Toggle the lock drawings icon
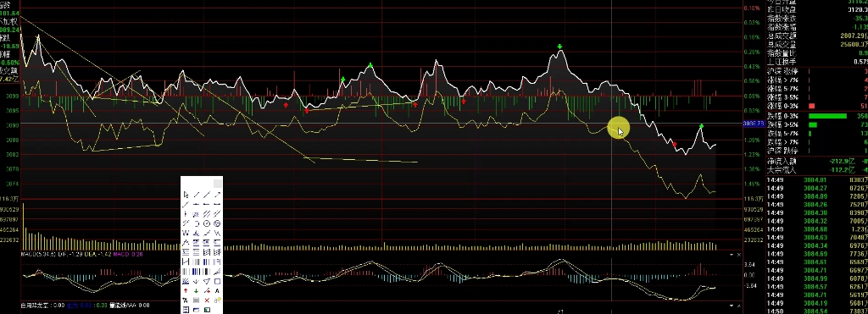 (x=217, y=300)
